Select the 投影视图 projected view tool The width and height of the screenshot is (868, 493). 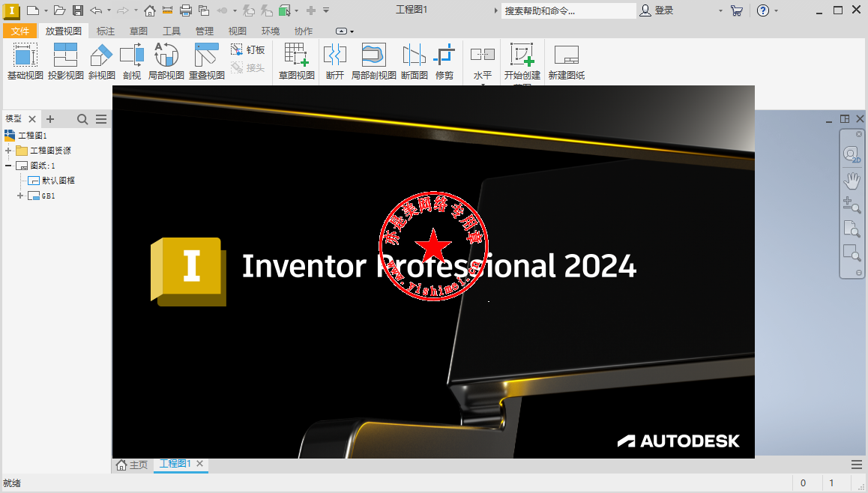[65, 61]
